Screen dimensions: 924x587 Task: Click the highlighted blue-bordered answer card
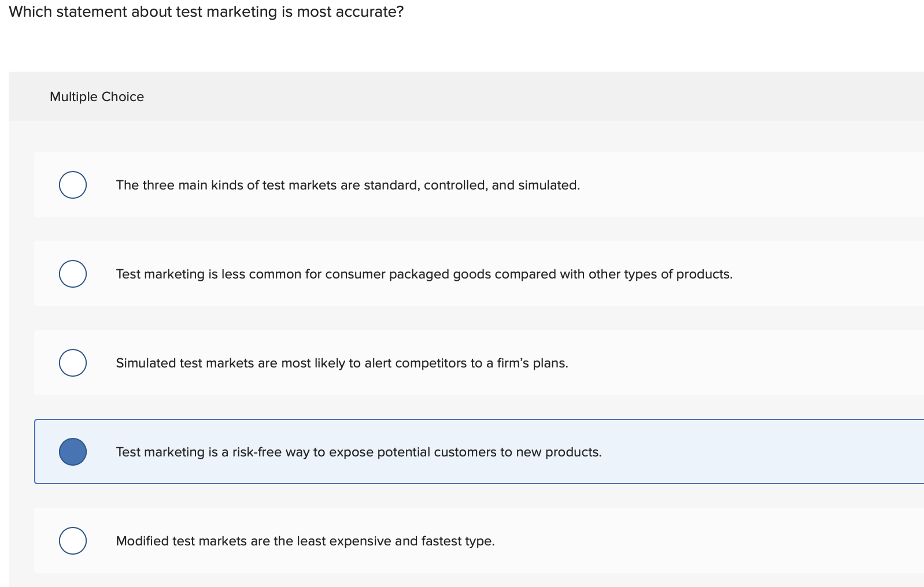coord(752,452)
